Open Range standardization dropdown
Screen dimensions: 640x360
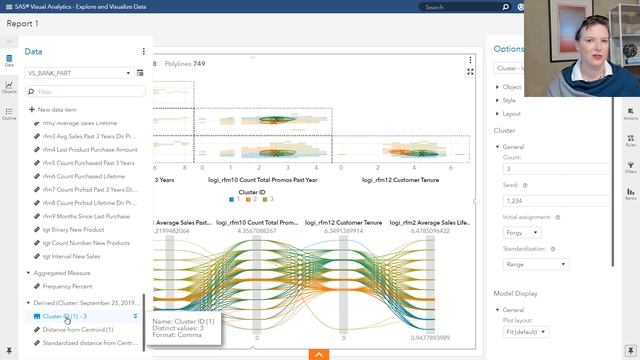[536, 264]
